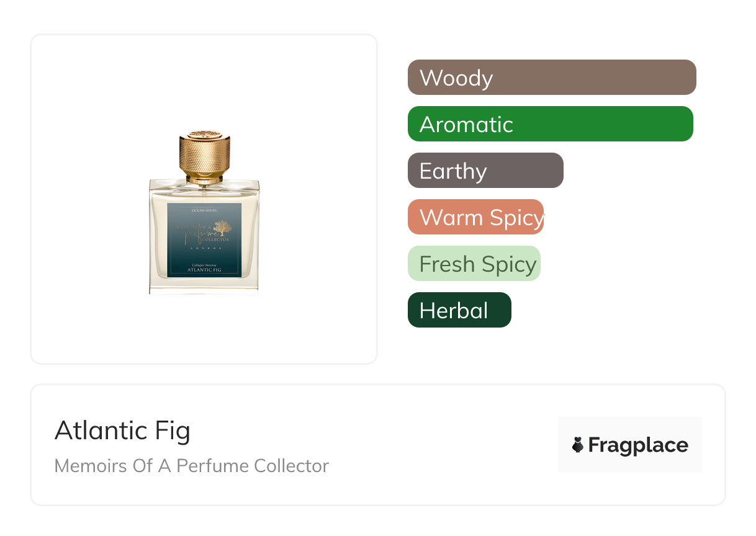Click "Cologne Intense" text on bottle label
Screen dimensions: 756x536
[204, 265]
